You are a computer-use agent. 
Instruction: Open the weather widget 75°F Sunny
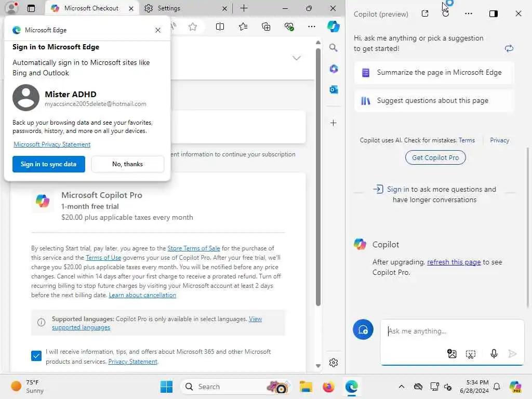coord(27,387)
